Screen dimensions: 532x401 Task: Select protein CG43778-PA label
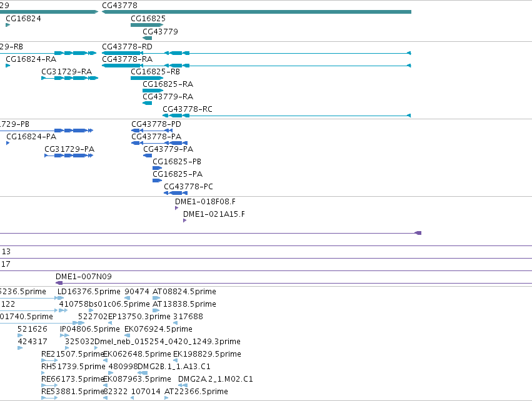coord(156,137)
